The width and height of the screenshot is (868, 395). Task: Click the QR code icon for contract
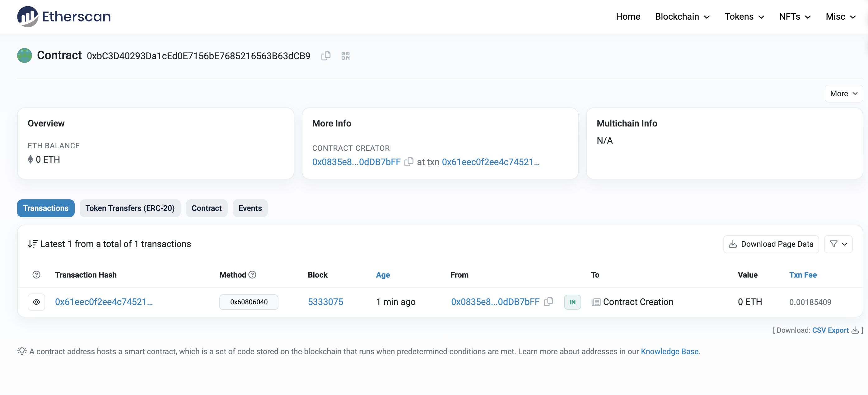346,55
